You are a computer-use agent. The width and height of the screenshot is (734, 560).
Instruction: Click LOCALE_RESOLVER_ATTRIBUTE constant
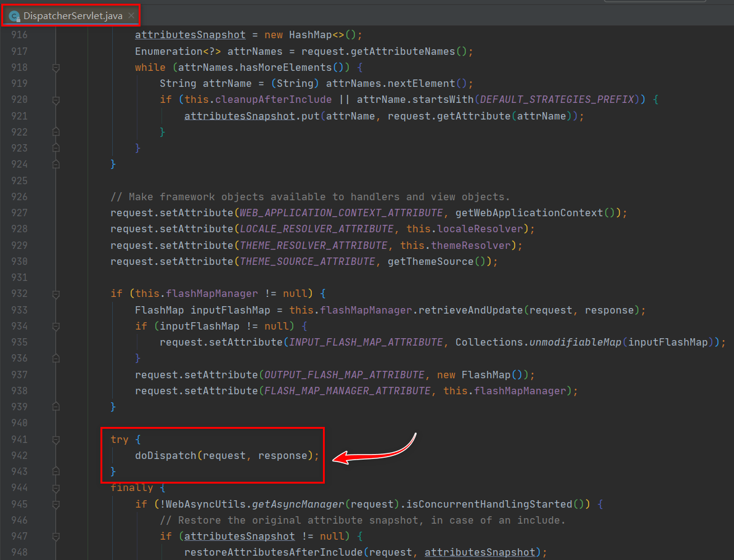click(x=316, y=229)
